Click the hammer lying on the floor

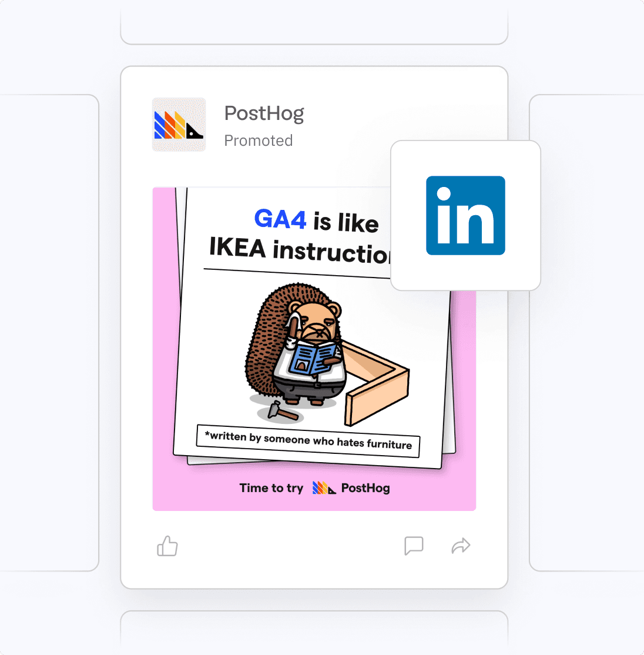click(x=281, y=411)
